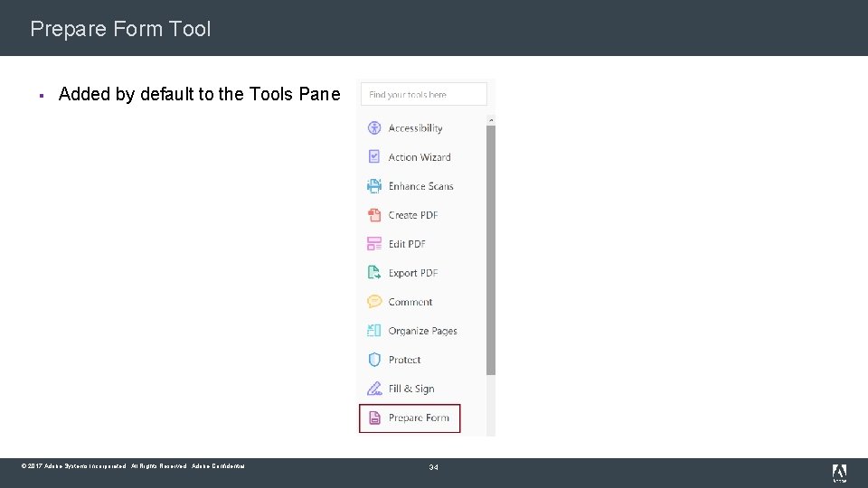Open the Comment tool label
This screenshot has width=868, height=488.
tap(410, 302)
